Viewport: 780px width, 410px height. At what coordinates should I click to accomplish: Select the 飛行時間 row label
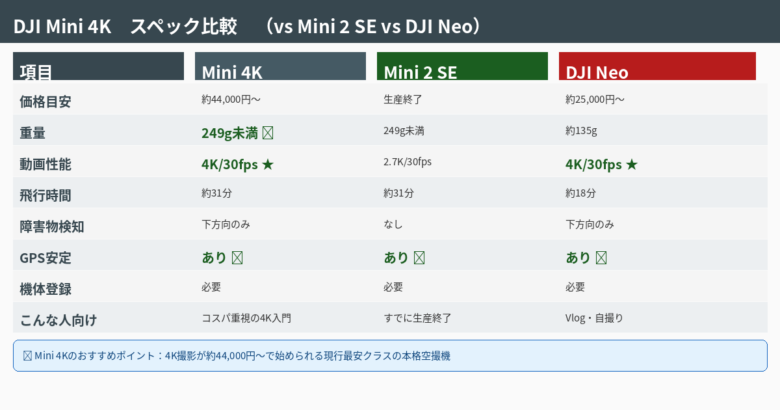[45, 196]
